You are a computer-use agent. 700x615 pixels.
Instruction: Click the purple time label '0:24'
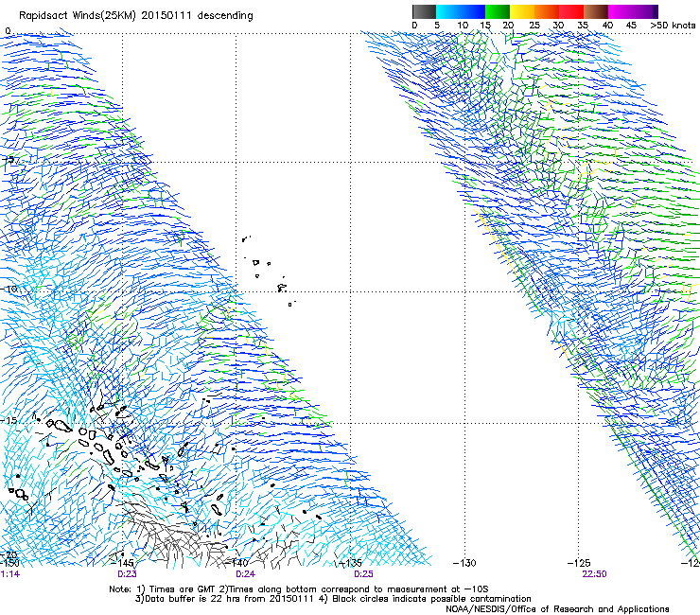coord(246,574)
